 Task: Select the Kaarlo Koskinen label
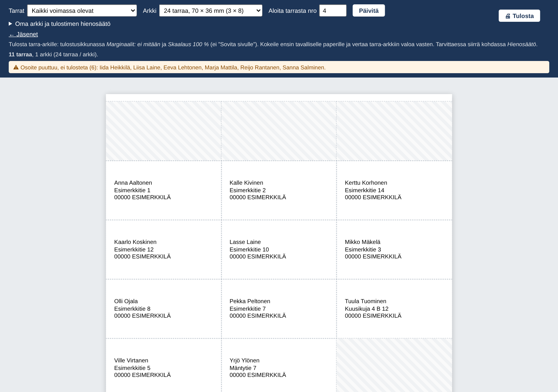click(x=163, y=249)
